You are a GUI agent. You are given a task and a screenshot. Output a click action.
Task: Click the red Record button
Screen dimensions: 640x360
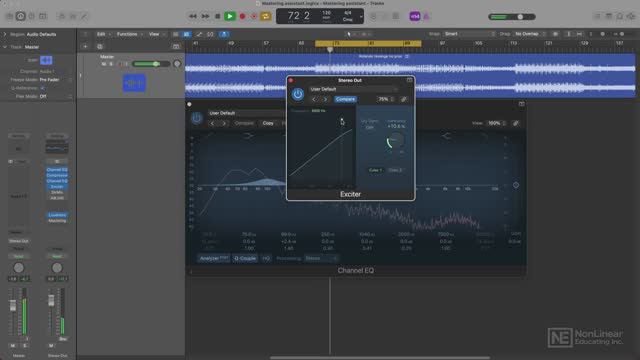pos(242,16)
